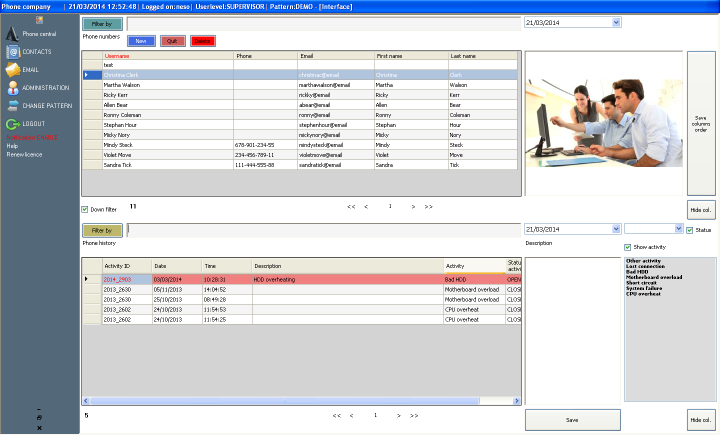This screenshot has height=435, width=720.
Task: Click the Last name column header
Action: click(x=483, y=56)
